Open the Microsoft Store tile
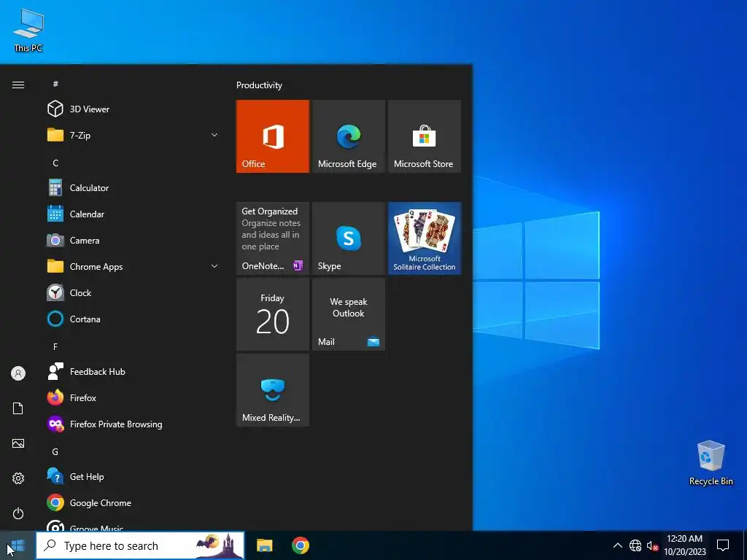Image resolution: width=747 pixels, height=560 pixels. (x=425, y=136)
